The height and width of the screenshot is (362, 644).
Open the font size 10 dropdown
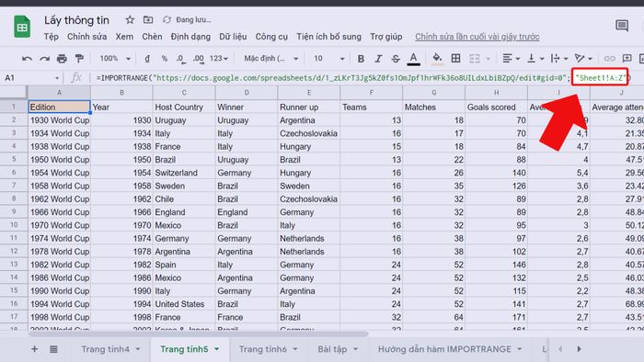pyautogui.click(x=328, y=59)
